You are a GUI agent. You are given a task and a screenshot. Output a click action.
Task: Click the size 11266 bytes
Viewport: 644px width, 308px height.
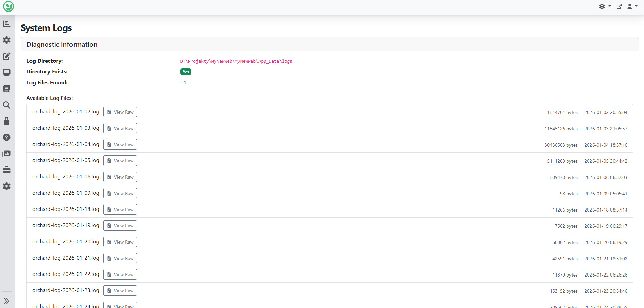point(565,210)
